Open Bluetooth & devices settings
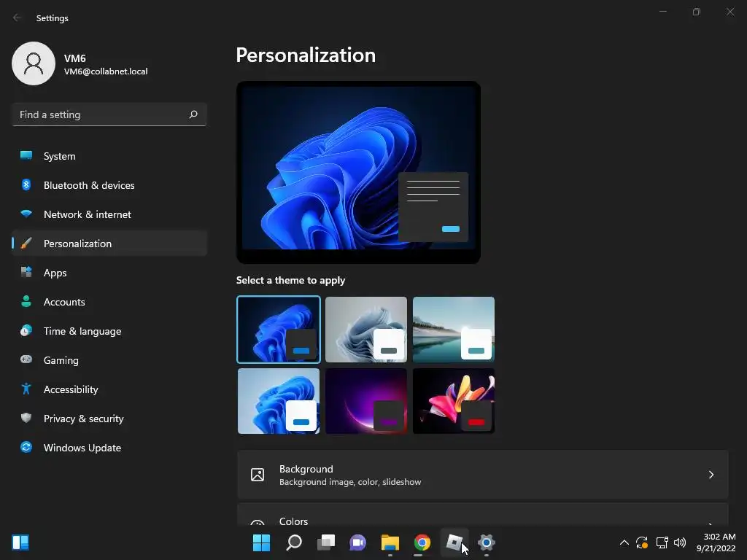The image size is (747, 560). [x=109, y=185]
